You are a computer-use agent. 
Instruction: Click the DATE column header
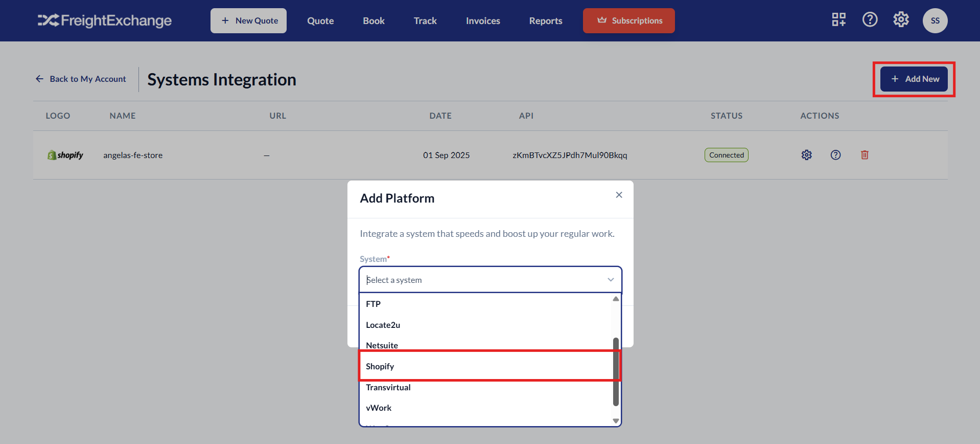(440, 116)
